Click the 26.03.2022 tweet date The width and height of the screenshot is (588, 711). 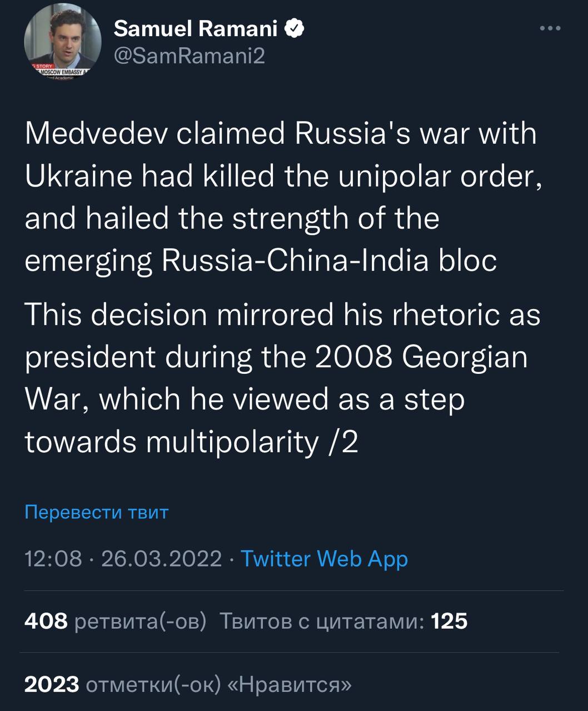162,558
